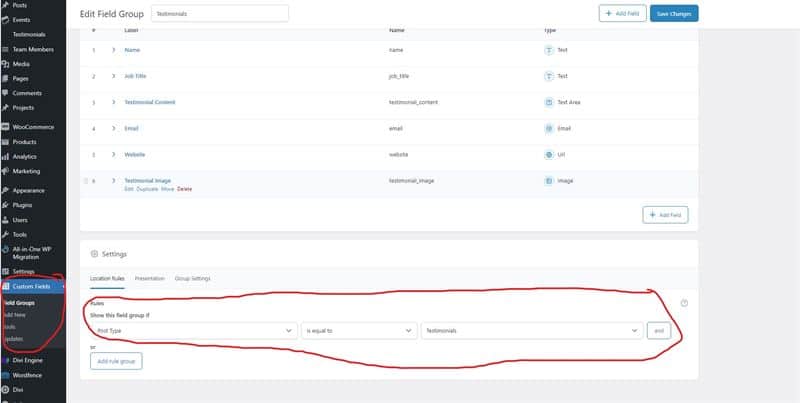Click the Text type icon for Job Title field
This screenshot has width=800, height=403.
pyautogui.click(x=549, y=76)
